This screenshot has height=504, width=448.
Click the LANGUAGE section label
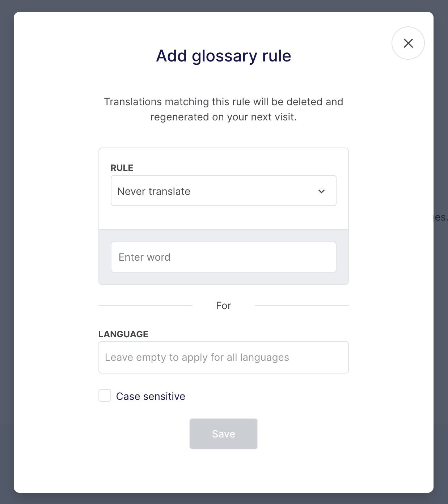(x=123, y=334)
